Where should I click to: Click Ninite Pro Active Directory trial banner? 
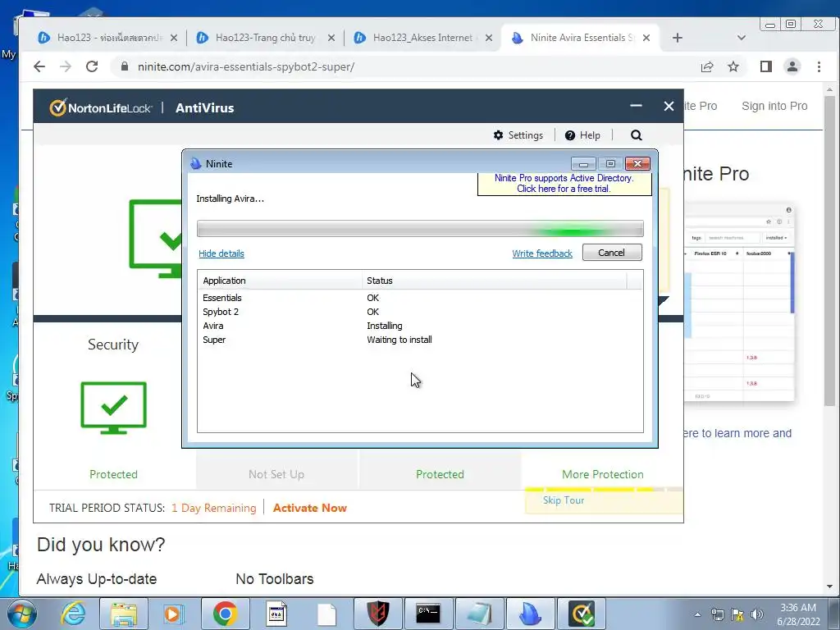(564, 183)
